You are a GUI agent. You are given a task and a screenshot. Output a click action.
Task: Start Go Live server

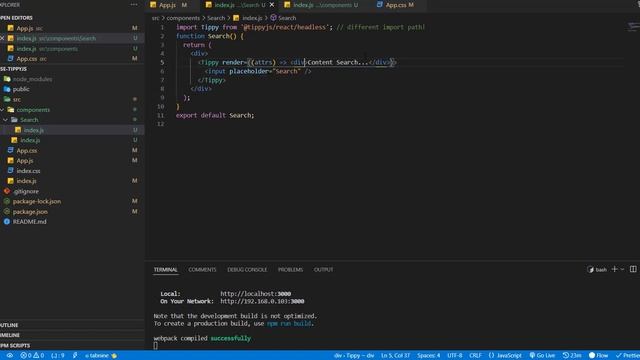click(542, 355)
